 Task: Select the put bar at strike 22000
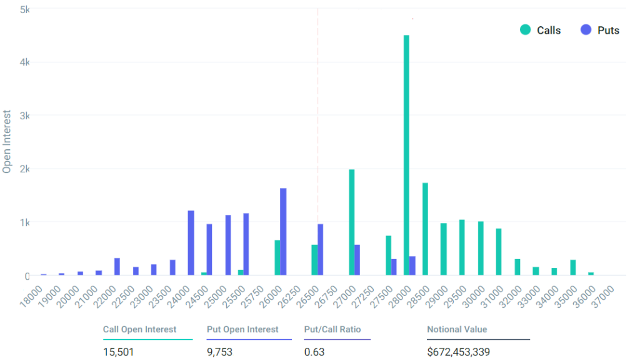[x=117, y=267]
